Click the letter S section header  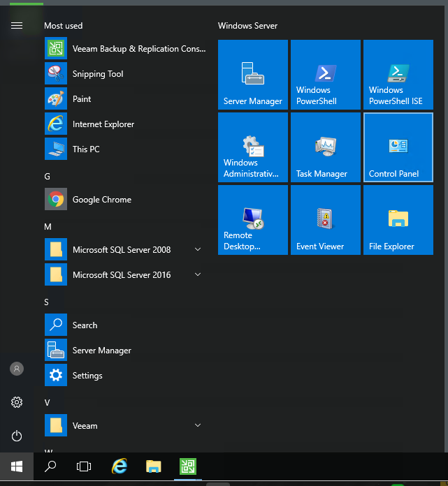click(x=46, y=302)
